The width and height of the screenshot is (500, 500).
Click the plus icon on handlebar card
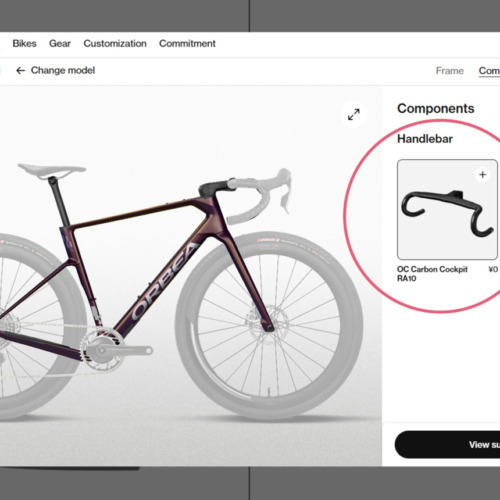(482, 175)
